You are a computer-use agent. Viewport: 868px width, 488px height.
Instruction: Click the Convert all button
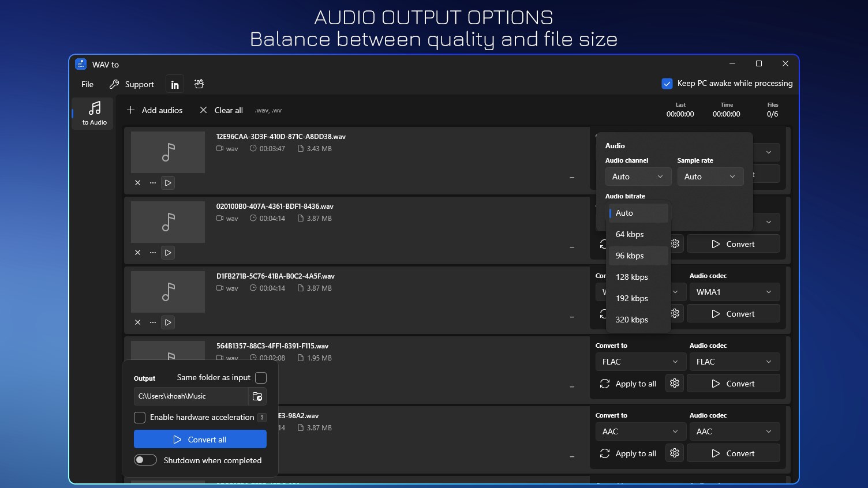[200, 439]
